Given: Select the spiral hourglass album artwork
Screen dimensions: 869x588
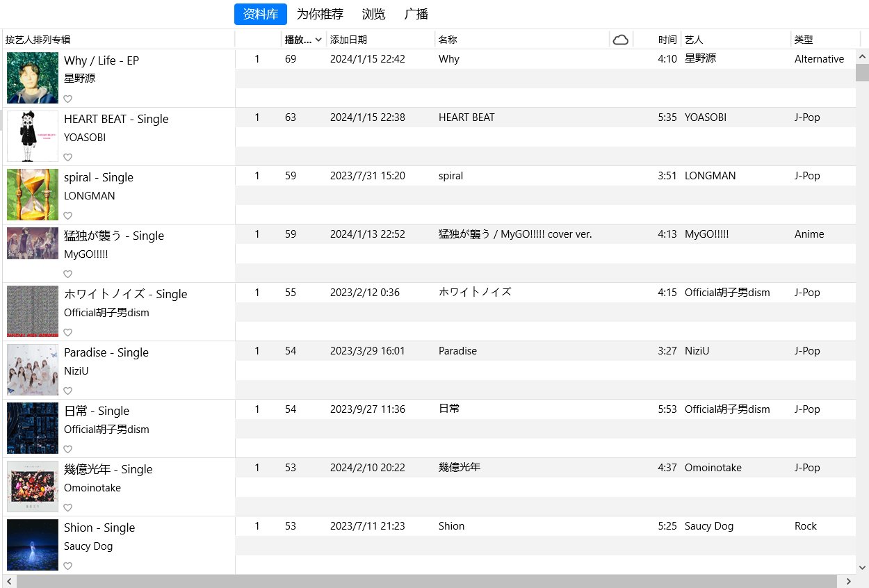Looking at the screenshot, I should point(33,195).
